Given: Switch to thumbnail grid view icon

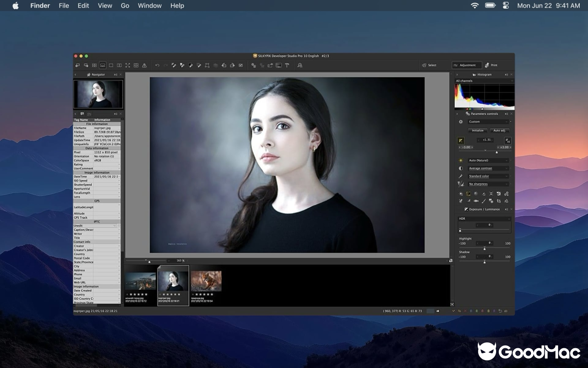Looking at the screenshot, I should 94,65.
